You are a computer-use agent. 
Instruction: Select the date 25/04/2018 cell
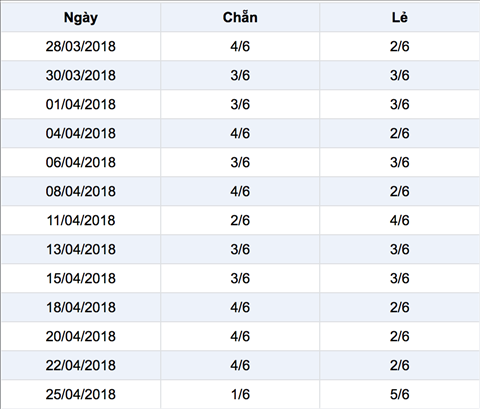[x=81, y=394]
